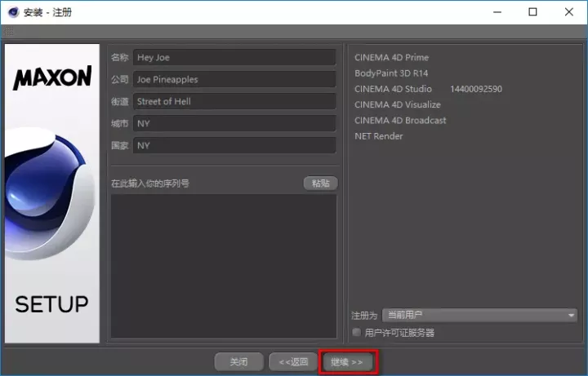The image size is (588, 376).
Task: Click the MAXON logo in sidebar
Action: [52, 78]
